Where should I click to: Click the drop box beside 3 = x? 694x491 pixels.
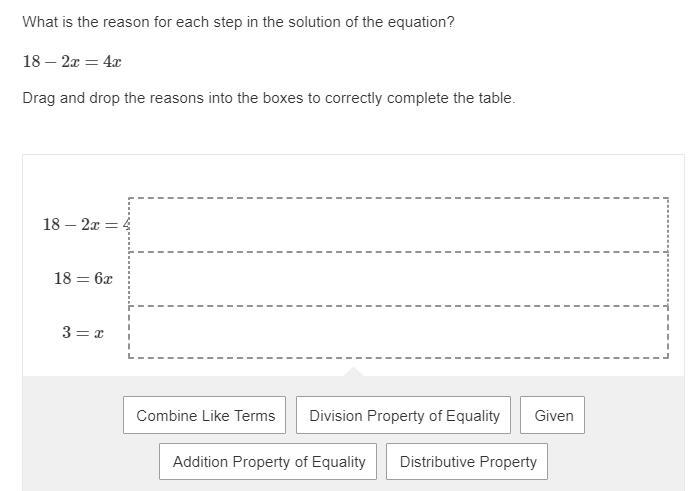pos(398,332)
